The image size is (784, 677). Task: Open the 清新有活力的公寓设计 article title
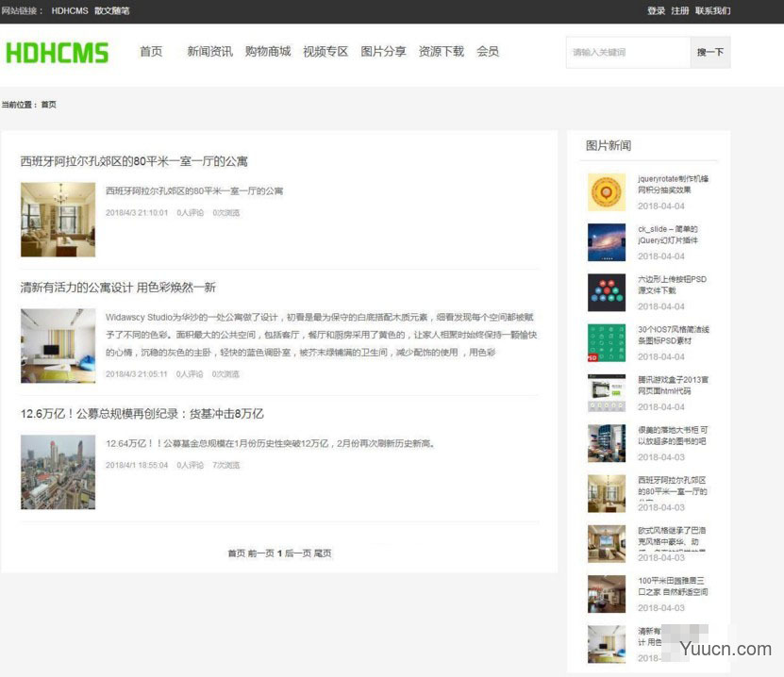pyautogui.click(x=118, y=287)
